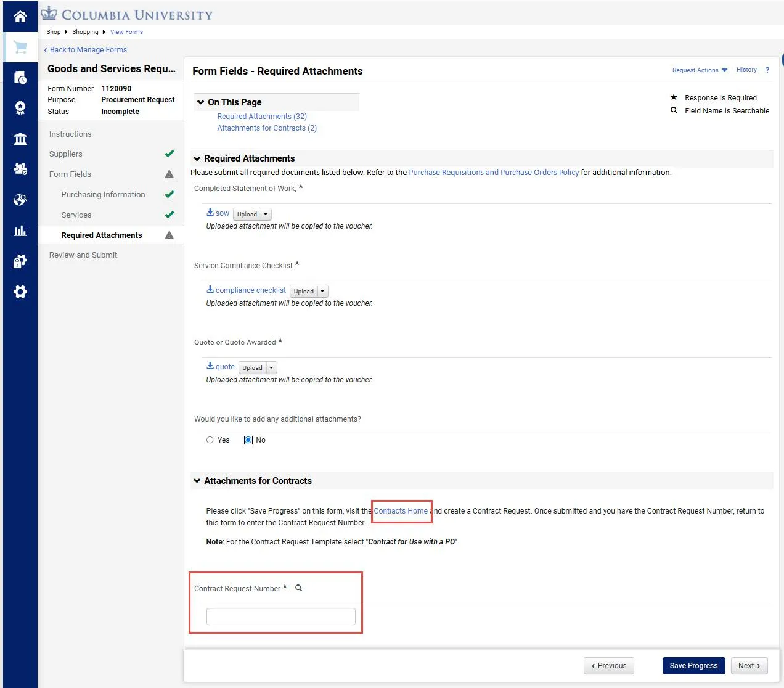Open Purchase Requisitions and Purchase Orders Policy link
The width and height of the screenshot is (784, 688).
click(x=494, y=173)
